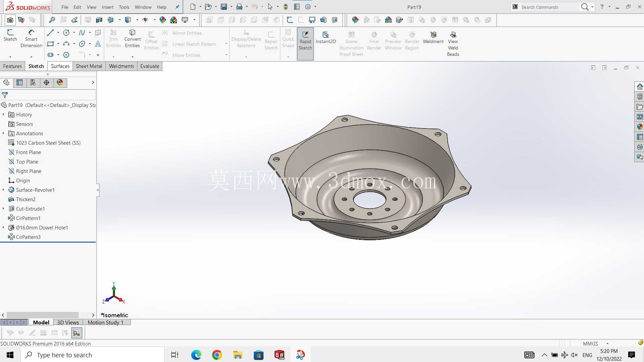Open the Sketch button dropdown arrow
Viewport: 644px width, 362px height.
pyautogui.click(x=10, y=57)
